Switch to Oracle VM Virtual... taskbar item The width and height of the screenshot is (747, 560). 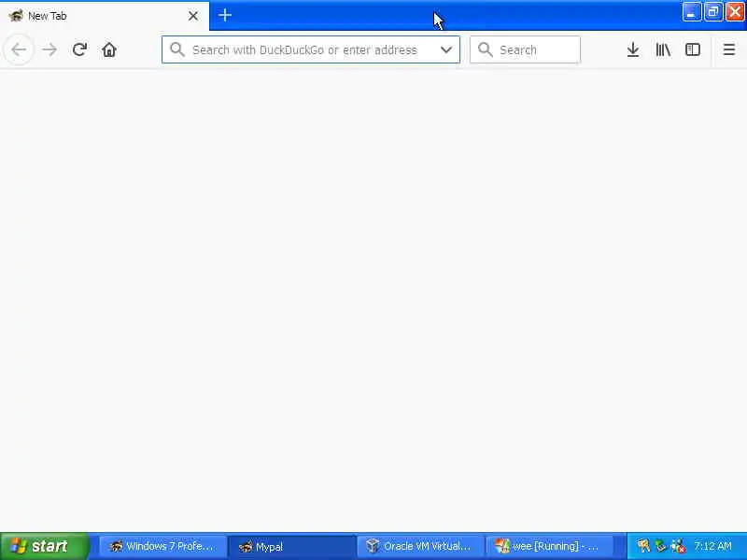pyautogui.click(x=421, y=546)
